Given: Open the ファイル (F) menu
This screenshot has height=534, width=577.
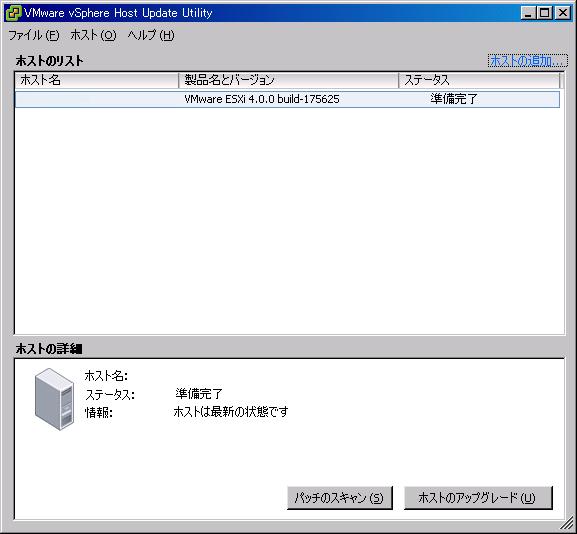Looking at the screenshot, I should click(33, 35).
